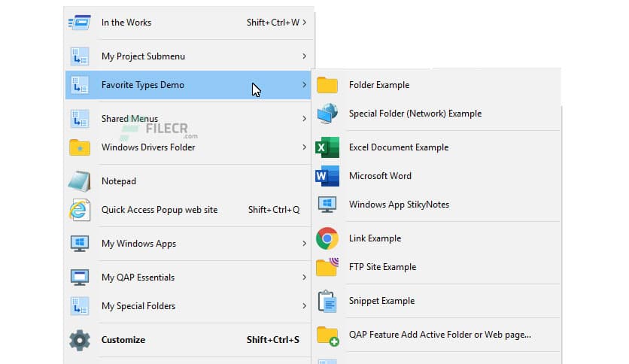Click the Excel document icon
This screenshot has height=364, width=629.
[x=327, y=147]
